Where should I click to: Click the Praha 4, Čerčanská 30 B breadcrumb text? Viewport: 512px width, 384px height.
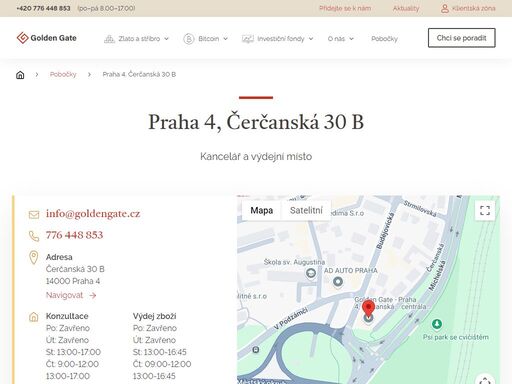tap(139, 74)
